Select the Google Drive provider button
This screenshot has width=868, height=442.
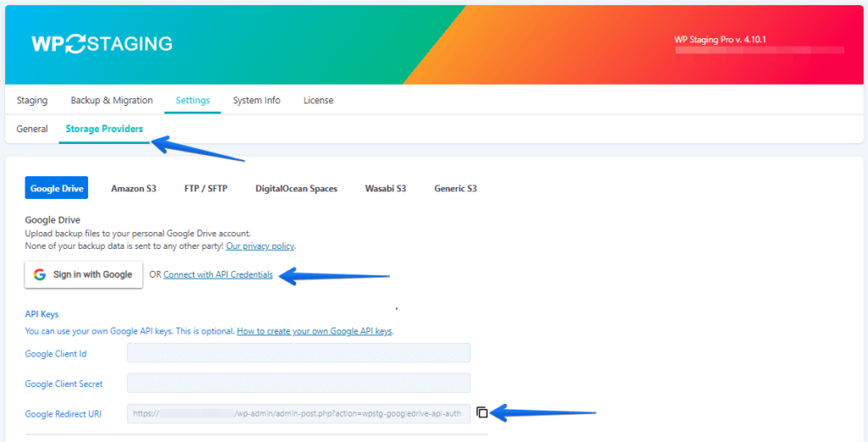click(x=57, y=188)
